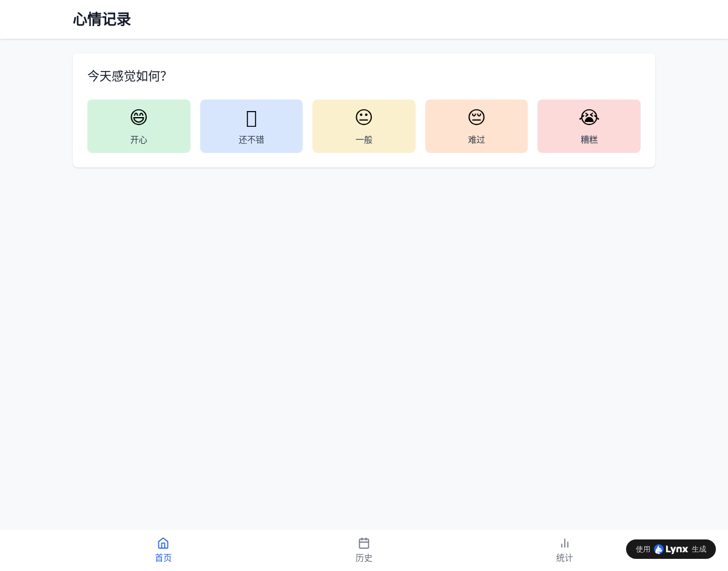Viewport: 728px width, 571px height.
Task: Open history via the calendar icon
Action: coord(364,543)
